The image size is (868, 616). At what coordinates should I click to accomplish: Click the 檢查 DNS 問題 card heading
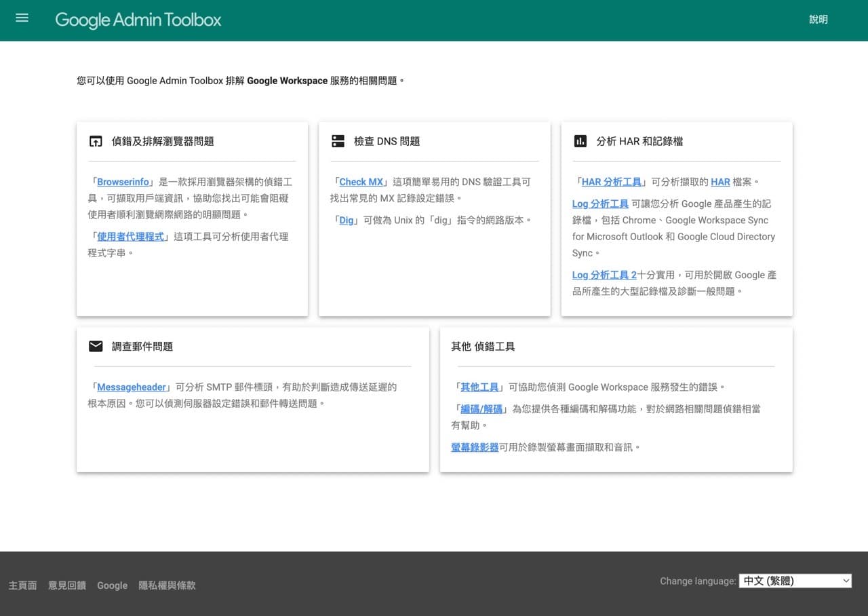coord(387,141)
